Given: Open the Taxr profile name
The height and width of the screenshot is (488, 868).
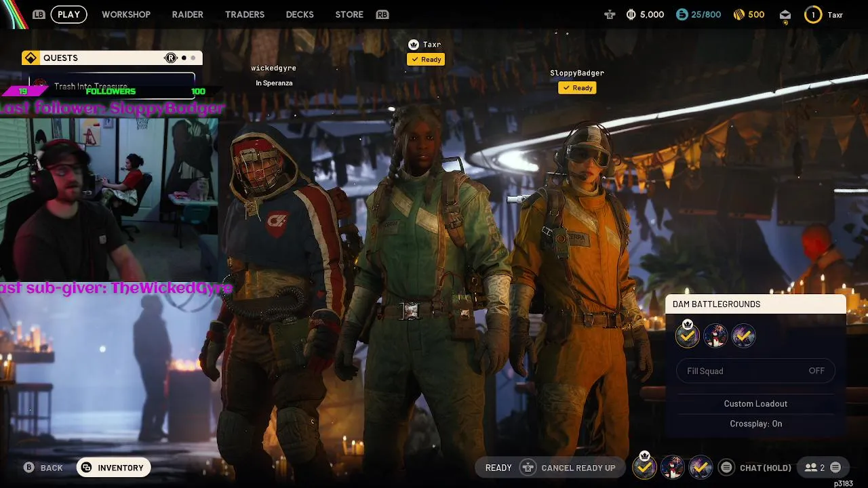Looking at the screenshot, I should 835,14.
